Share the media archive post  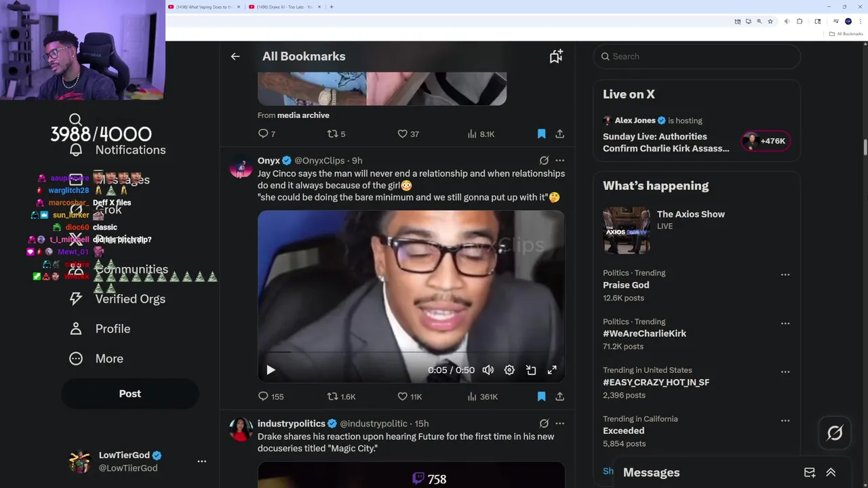(x=559, y=134)
